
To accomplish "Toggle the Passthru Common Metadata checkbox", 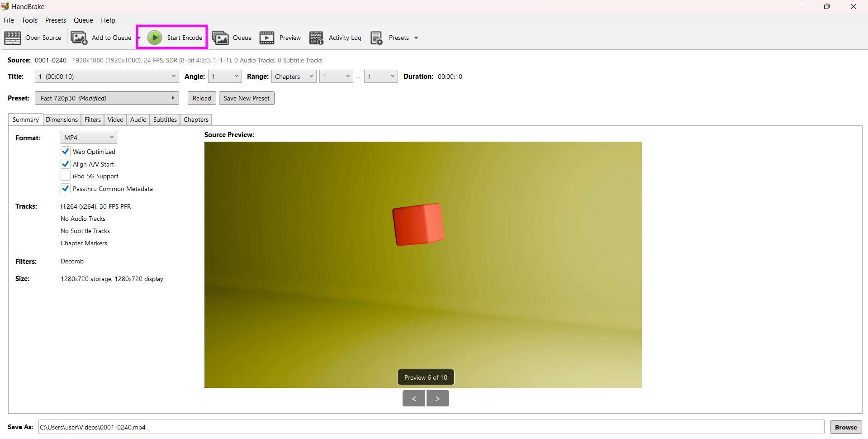I will 66,188.
